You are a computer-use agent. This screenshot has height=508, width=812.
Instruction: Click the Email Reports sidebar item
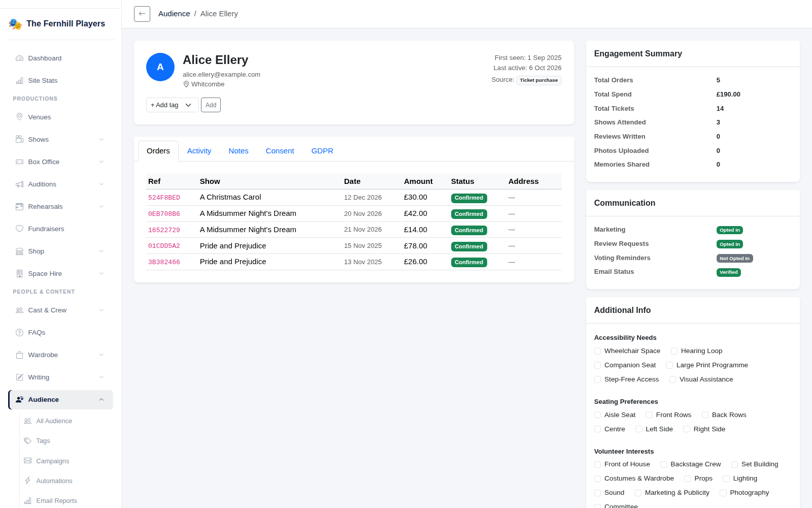[56, 501]
